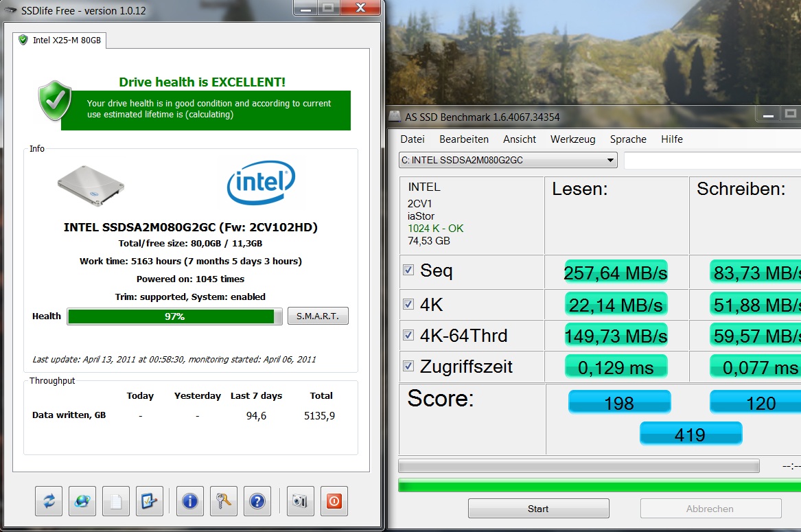Click the write score 120
The image size is (801, 532).
(x=756, y=402)
